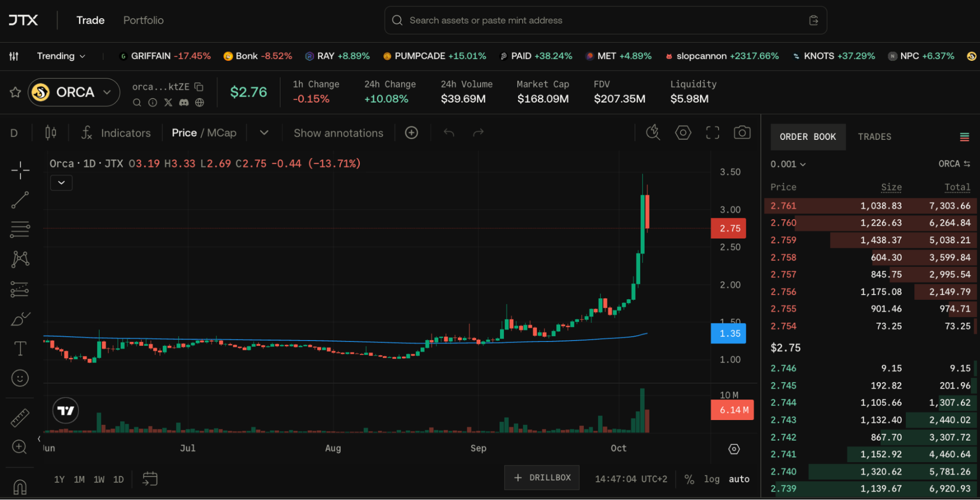Image resolution: width=980 pixels, height=500 pixels.
Task: Add ORCA to favorites with the star
Action: (15, 92)
